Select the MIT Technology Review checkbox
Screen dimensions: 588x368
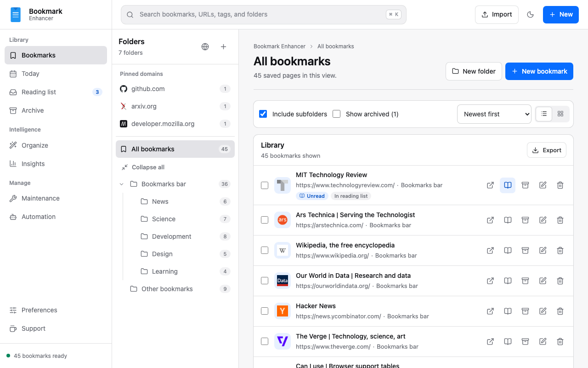pos(265,185)
